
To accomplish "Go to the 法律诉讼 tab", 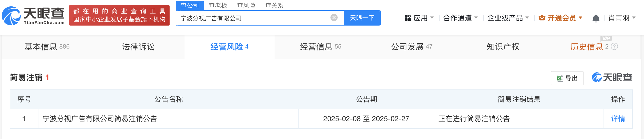I will tap(138, 47).
